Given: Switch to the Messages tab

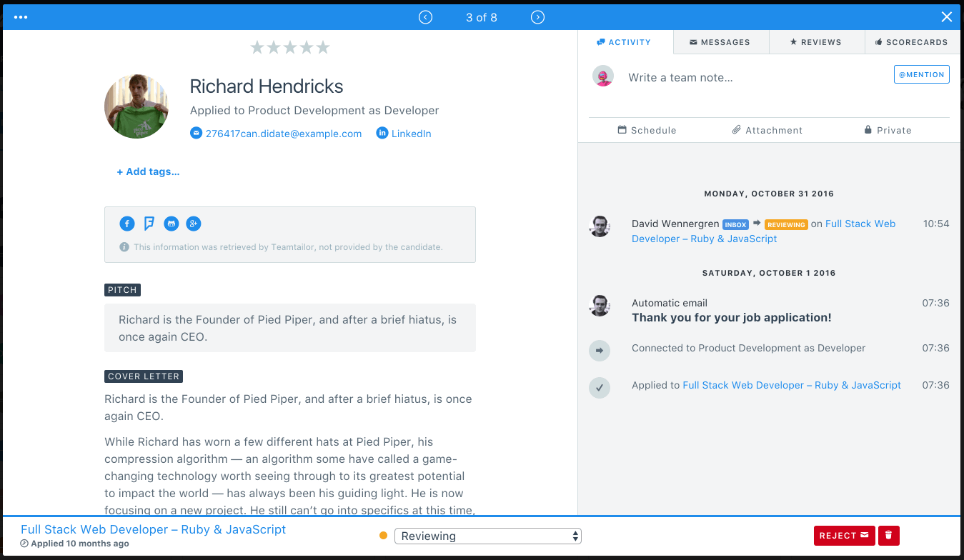Looking at the screenshot, I should (x=720, y=42).
